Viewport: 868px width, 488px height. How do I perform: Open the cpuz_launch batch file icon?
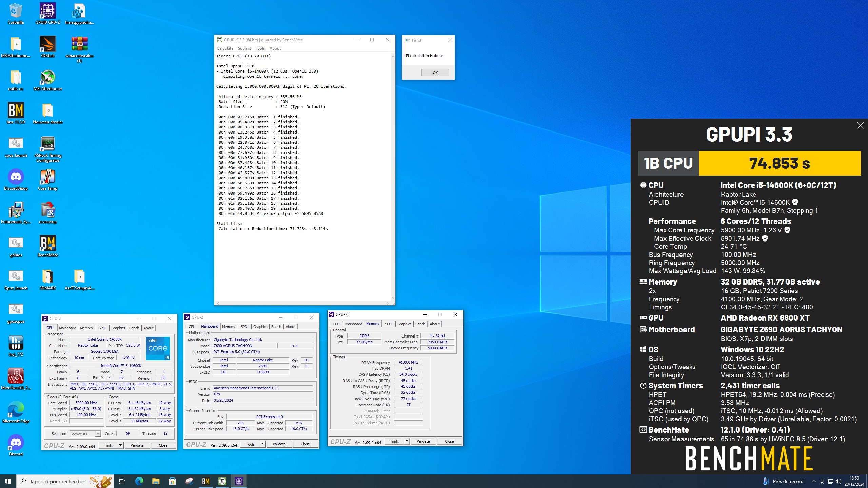pyautogui.click(x=16, y=146)
